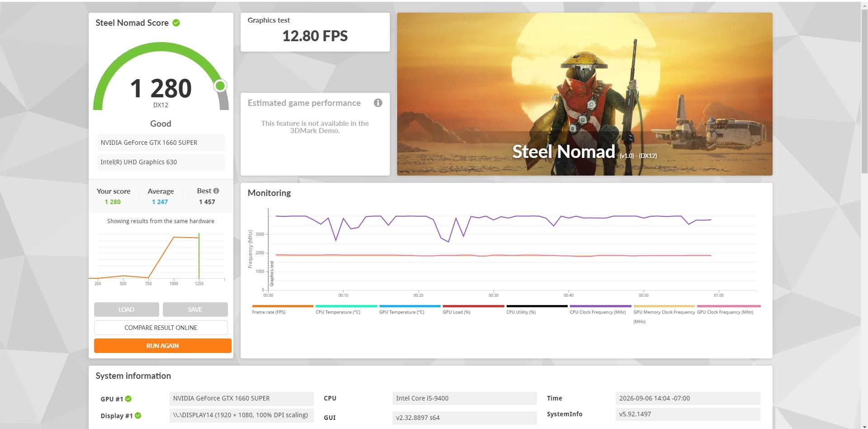Click the RUN AGAIN button
Image resolution: width=868 pixels, height=429 pixels.
pos(163,346)
